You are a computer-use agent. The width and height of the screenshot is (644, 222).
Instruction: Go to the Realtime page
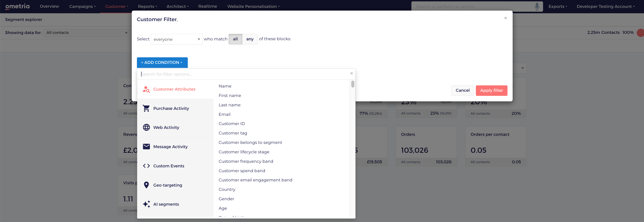pyautogui.click(x=207, y=6)
